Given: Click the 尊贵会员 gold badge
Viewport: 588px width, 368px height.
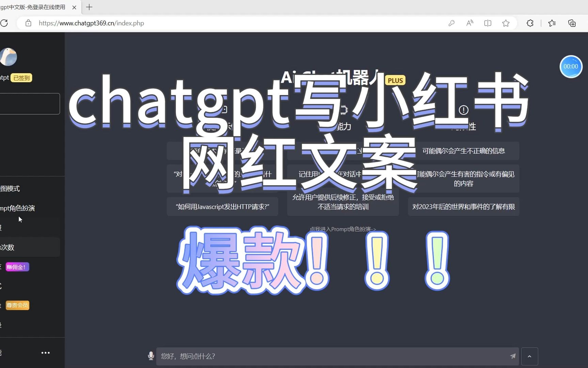Looking at the screenshot, I should pos(17,305).
